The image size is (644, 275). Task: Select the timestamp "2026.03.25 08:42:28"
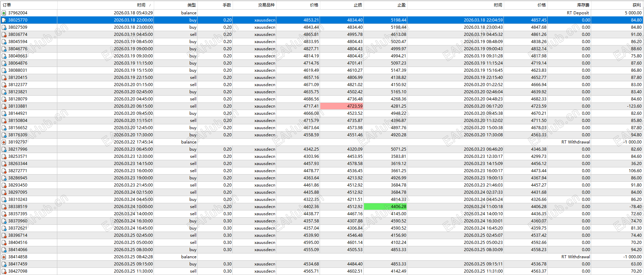[133, 257]
